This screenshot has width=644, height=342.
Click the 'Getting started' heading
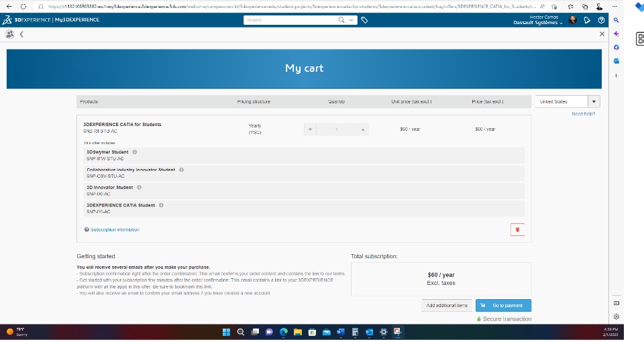pyautogui.click(x=96, y=256)
